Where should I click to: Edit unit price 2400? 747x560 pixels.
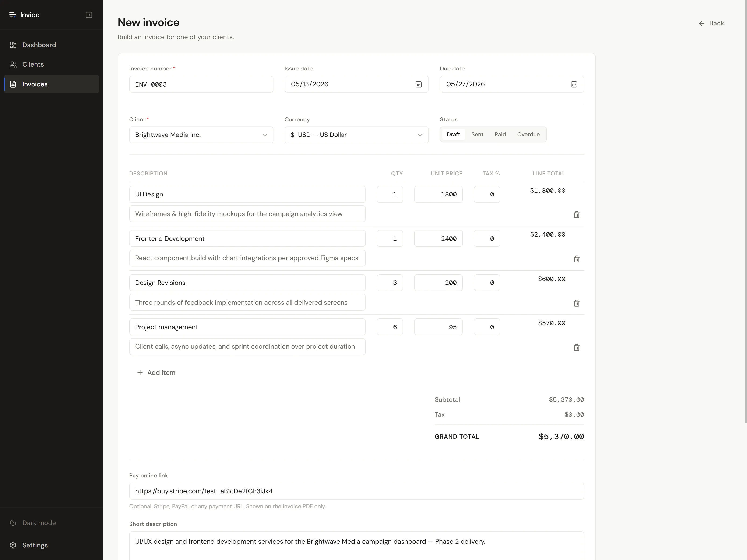tap(438, 239)
